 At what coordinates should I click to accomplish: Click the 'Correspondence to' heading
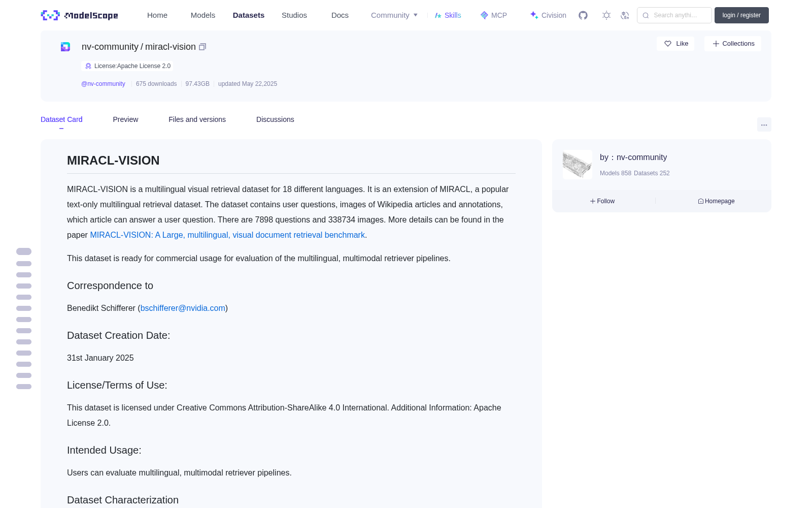point(110,286)
